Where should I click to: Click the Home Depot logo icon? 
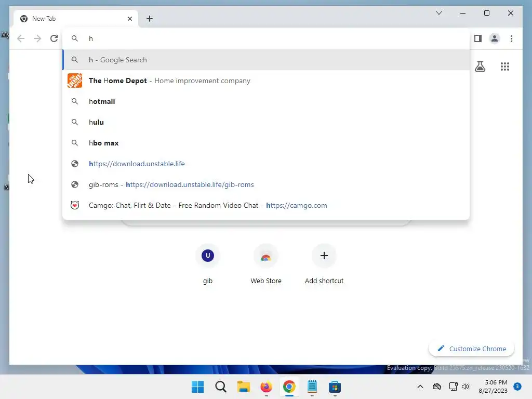(75, 81)
